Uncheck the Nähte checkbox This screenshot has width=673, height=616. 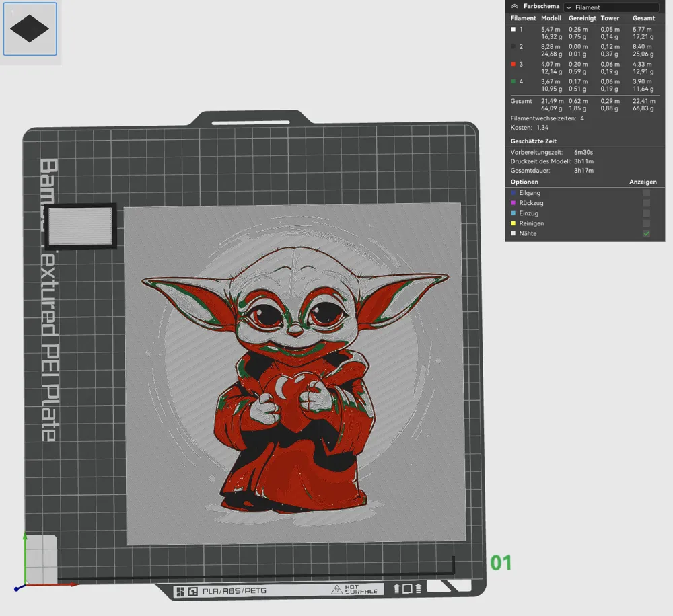click(646, 233)
